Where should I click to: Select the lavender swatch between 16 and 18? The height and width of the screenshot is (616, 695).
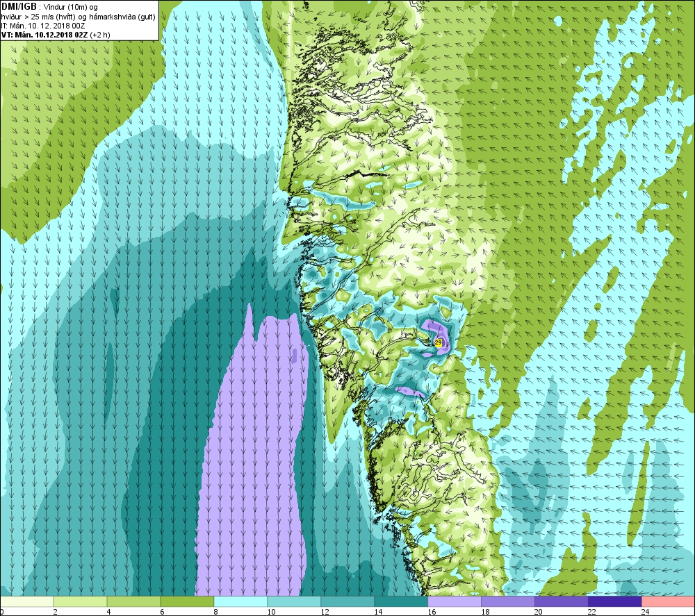click(x=455, y=601)
